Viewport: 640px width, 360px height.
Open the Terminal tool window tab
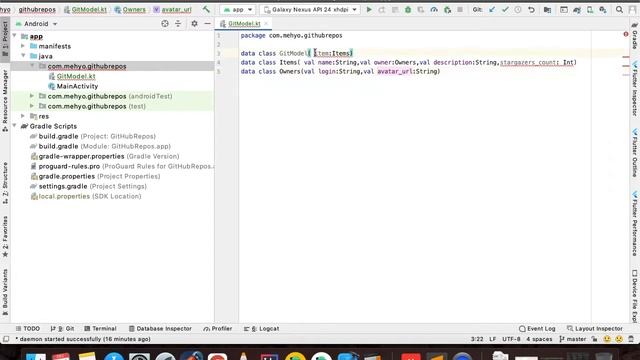click(x=100, y=329)
